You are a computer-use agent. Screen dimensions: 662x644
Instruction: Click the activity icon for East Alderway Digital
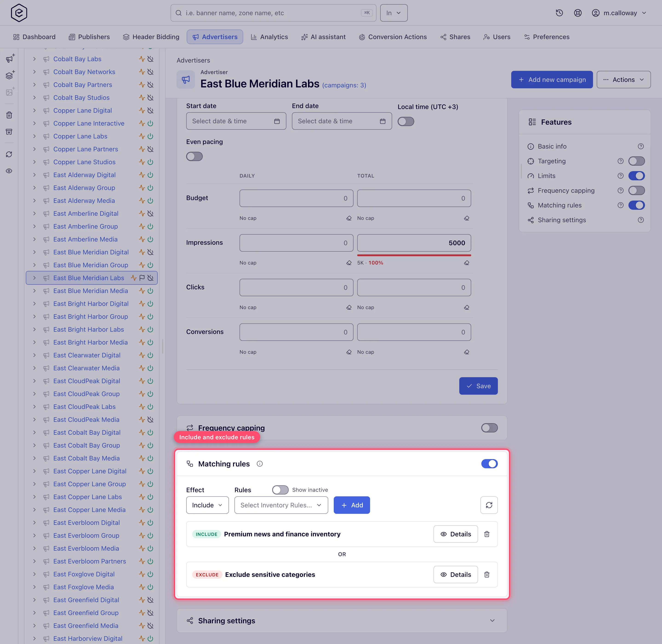point(142,175)
